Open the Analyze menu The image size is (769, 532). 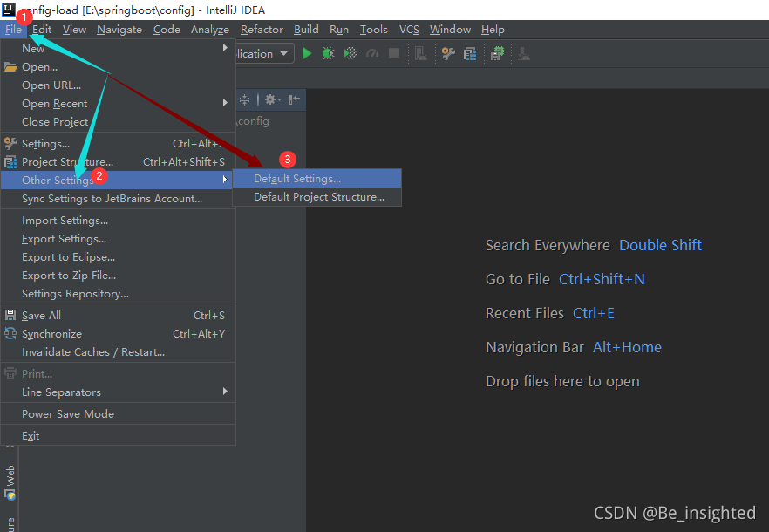tap(210, 30)
